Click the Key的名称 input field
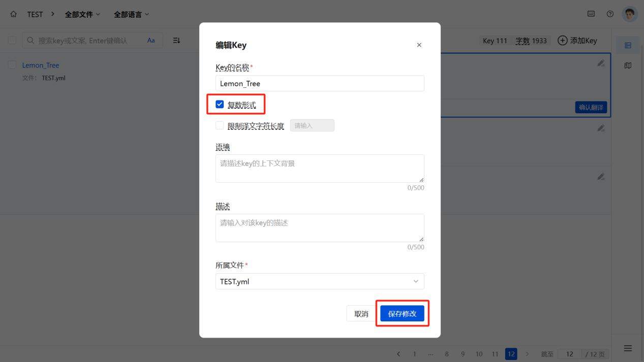 (320, 83)
